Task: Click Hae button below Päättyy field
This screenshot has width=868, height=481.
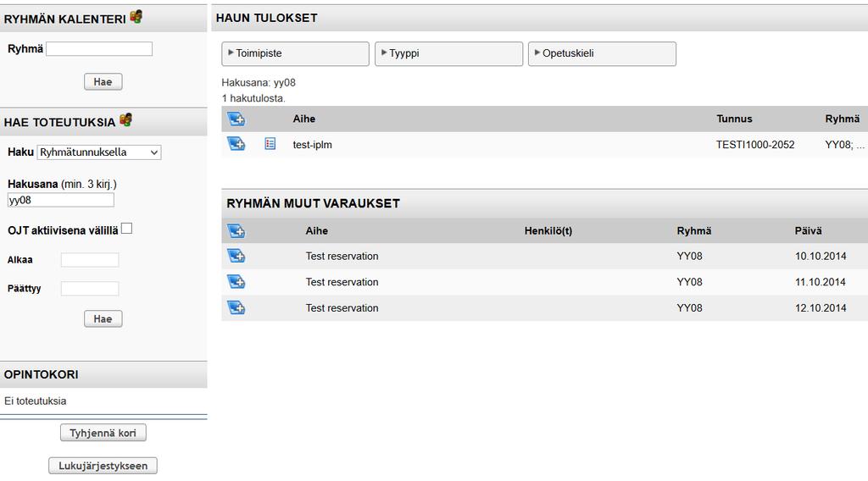Action: pos(103,319)
